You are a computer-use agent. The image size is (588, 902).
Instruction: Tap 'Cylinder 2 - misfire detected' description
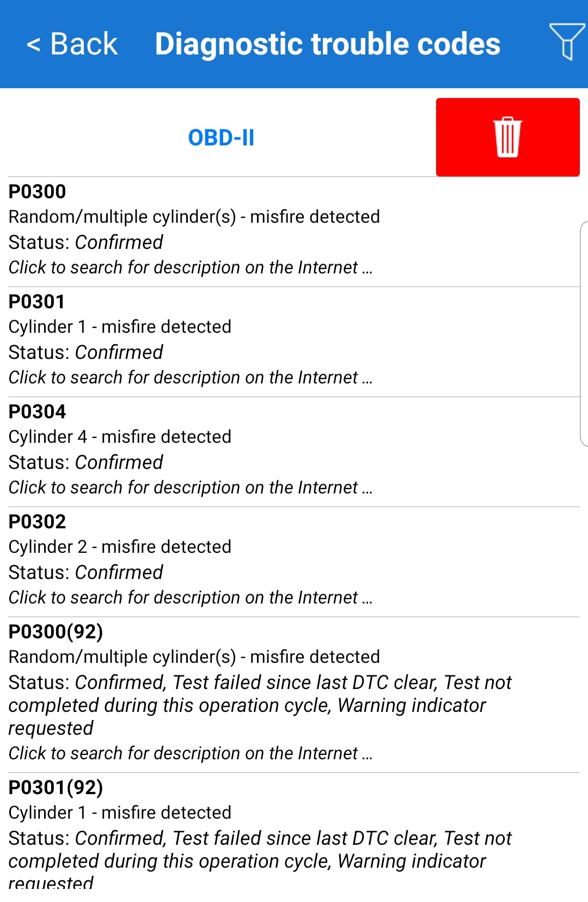pyautogui.click(x=120, y=547)
